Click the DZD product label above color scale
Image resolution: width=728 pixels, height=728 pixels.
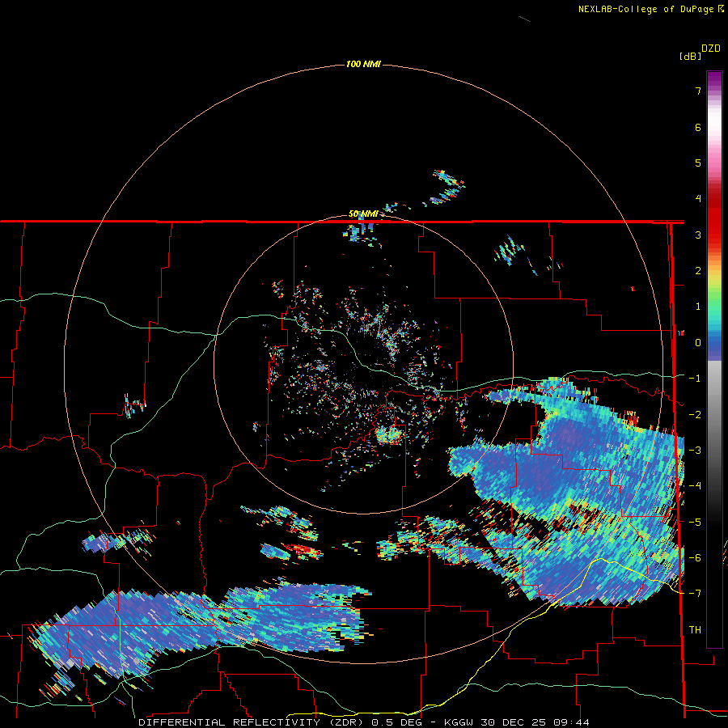pos(711,49)
